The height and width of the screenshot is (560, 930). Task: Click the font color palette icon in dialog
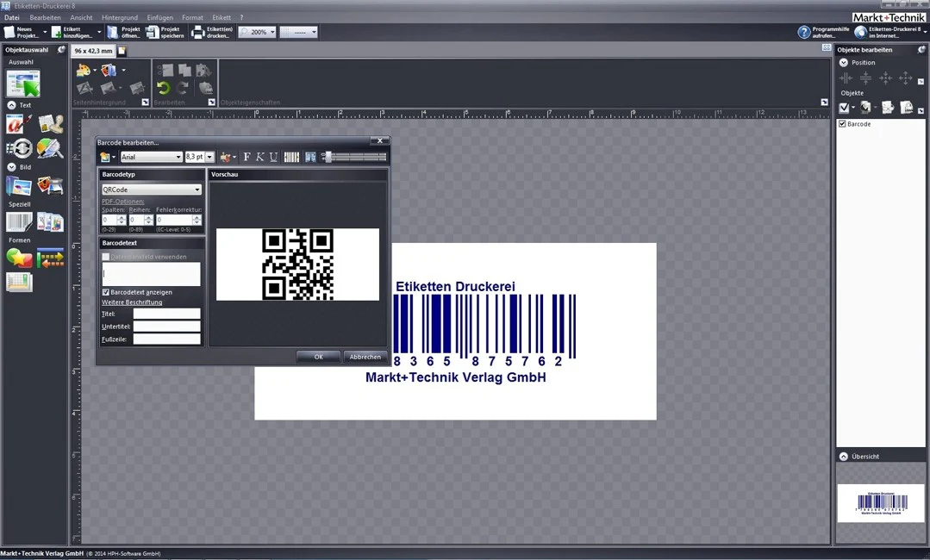(x=225, y=157)
